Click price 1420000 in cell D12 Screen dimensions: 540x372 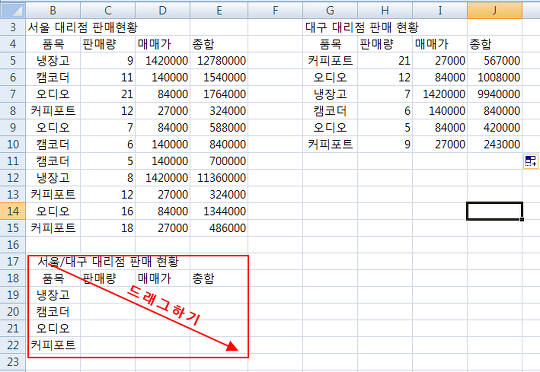click(167, 178)
